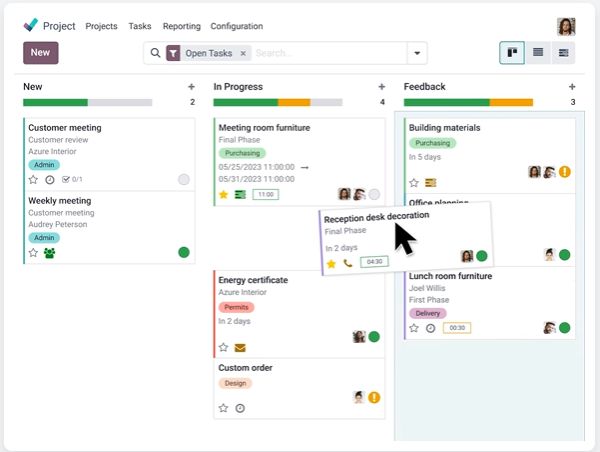Click the email icon on Energy certificate
The width and height of the screenshot is (600, 452).
tap(240, 348)
